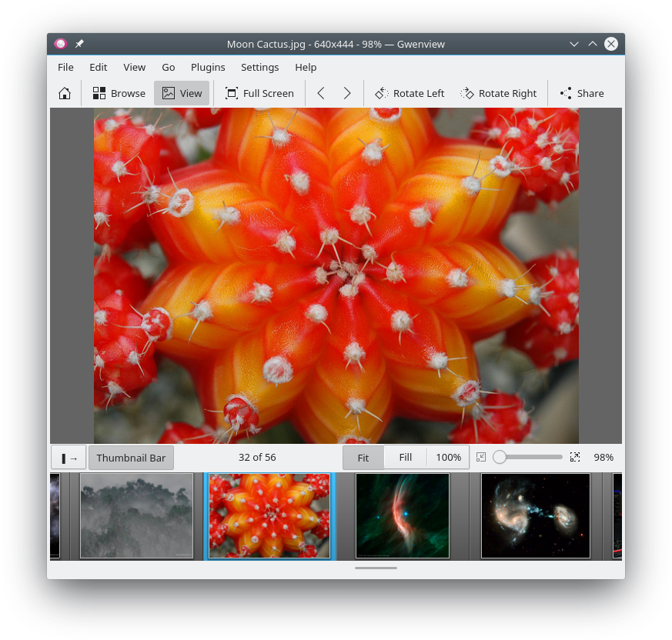Open the Plugins menu
This screenshot has height=640, width=672.
click(x=208, y=67)
